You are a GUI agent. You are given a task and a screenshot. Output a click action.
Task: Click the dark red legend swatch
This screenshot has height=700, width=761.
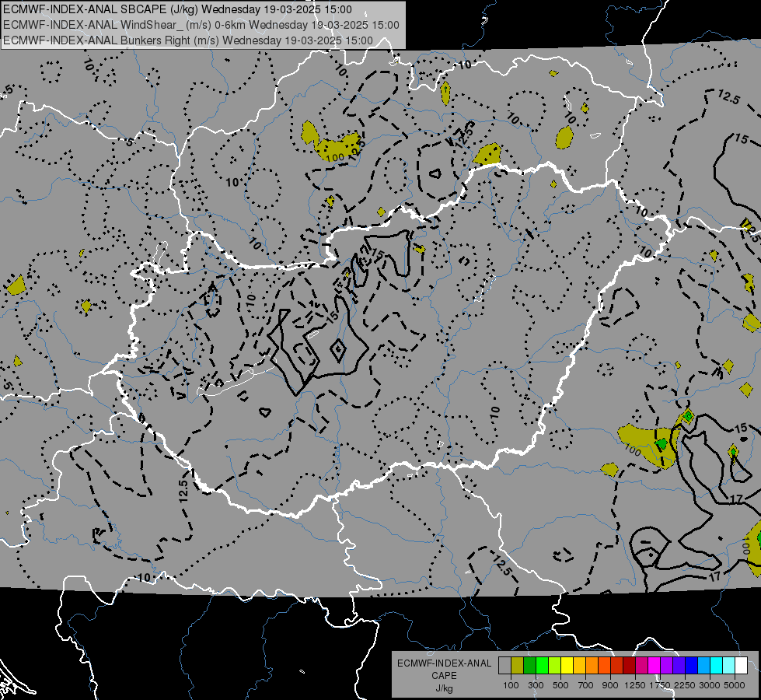point(630,666)
